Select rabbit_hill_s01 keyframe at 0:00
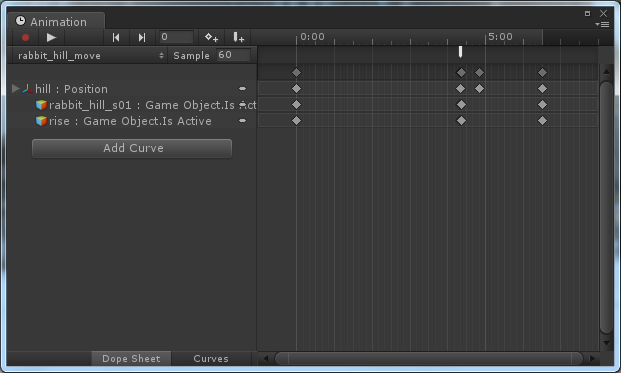This screenshot has width=621, height=373. tap(296, 105)
